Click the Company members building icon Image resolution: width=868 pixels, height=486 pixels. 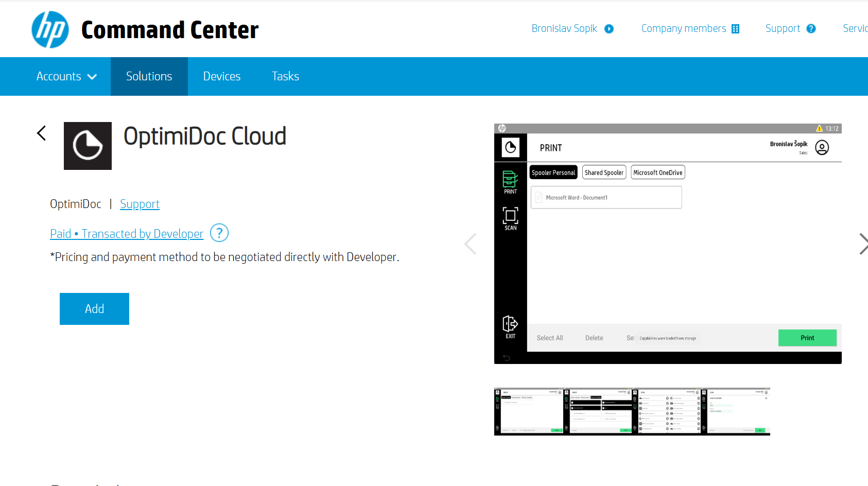735,29
